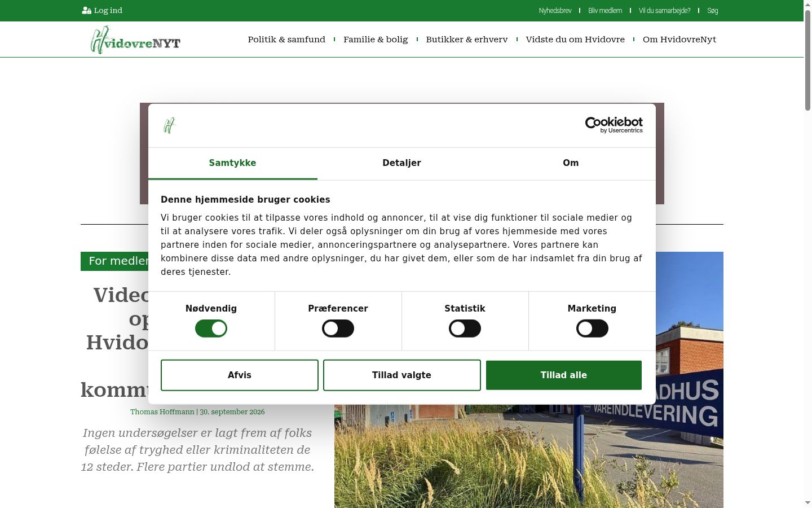
Task: Open the Detaljer tab
Action: 401,163
